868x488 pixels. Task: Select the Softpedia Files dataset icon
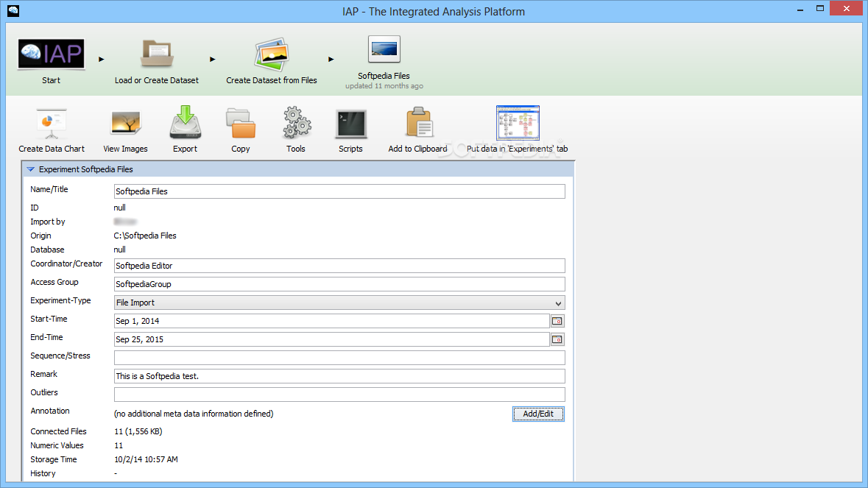point(384,50)
